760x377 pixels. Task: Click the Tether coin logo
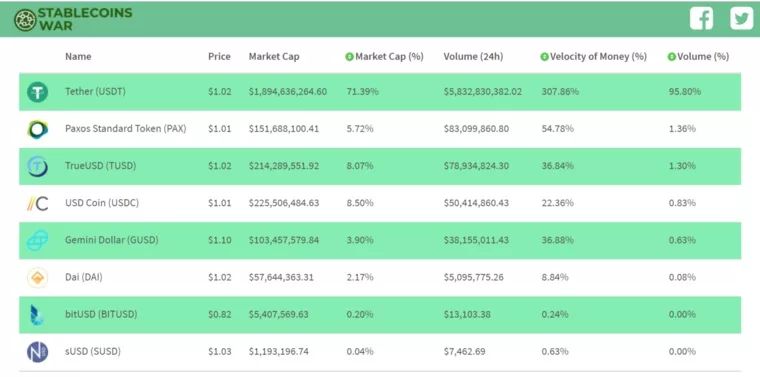click(37, 92)
